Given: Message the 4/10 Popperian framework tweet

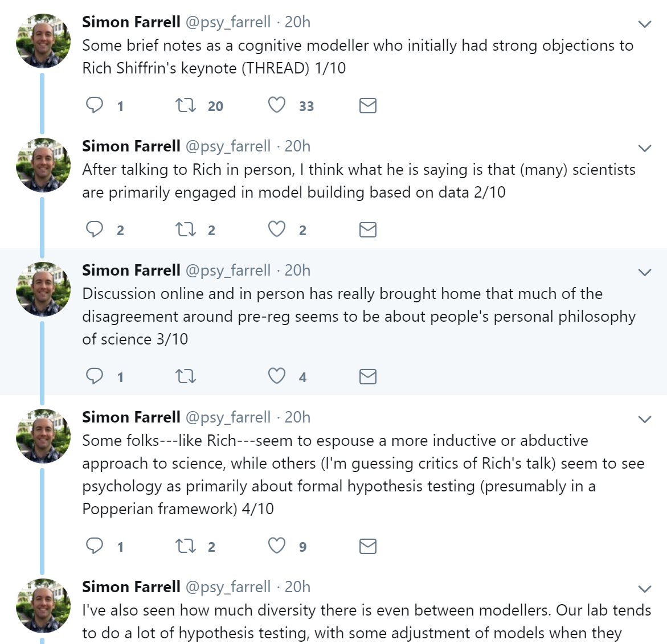Looking at the screenshot, I should [368, 546].
